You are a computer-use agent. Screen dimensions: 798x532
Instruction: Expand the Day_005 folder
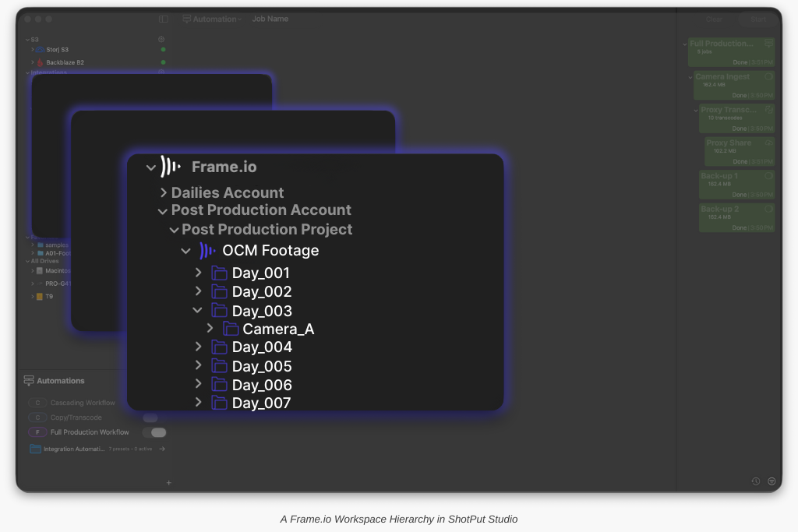pyautogui.click(x=198, y=365)
